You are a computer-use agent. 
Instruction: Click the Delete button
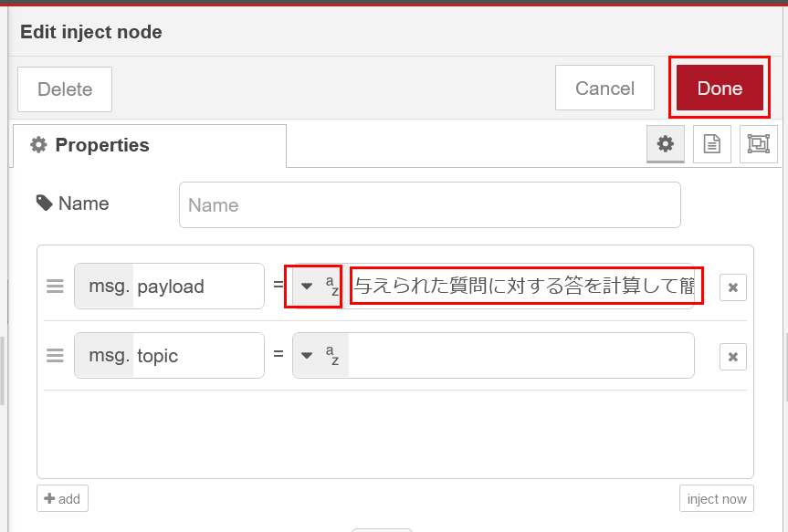point(65,89)
